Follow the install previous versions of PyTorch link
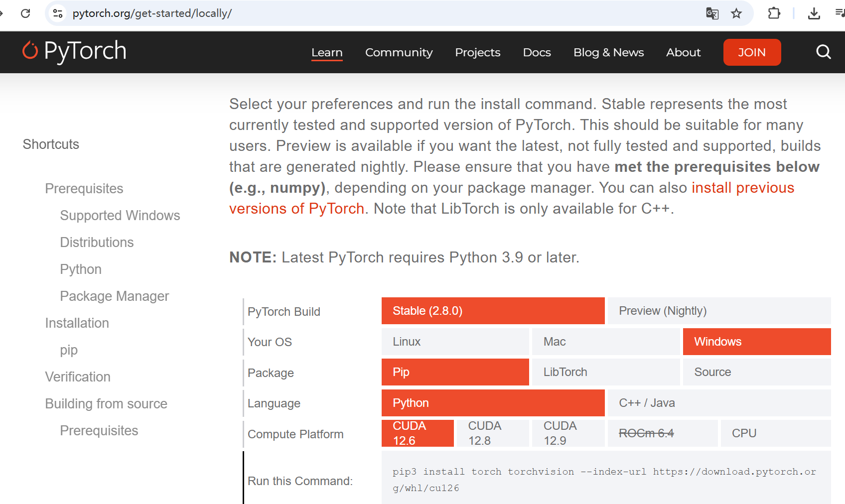This screenshot has height=504, width=845. coord(743,188)
